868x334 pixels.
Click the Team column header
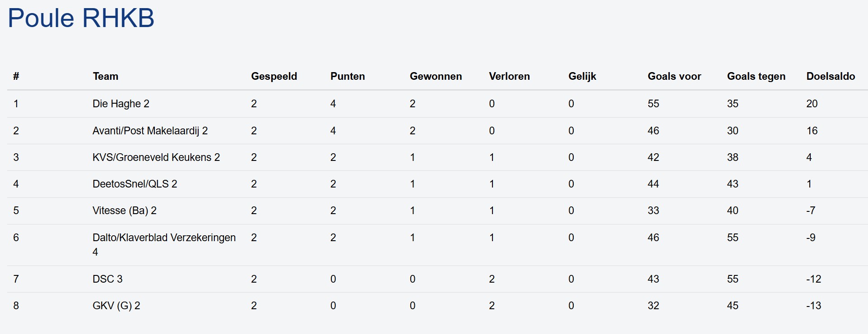106,76
